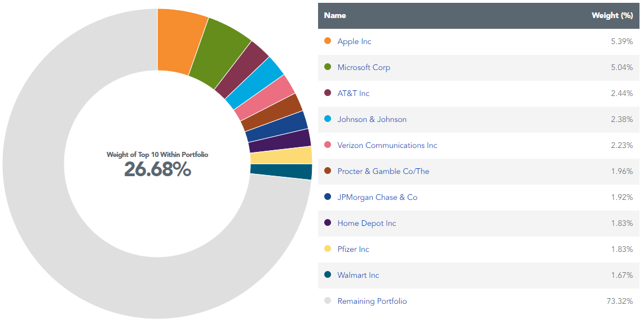Click the 2.23% weight value
644x323 pixels.
pyautogui.click(x=622, y=145)
